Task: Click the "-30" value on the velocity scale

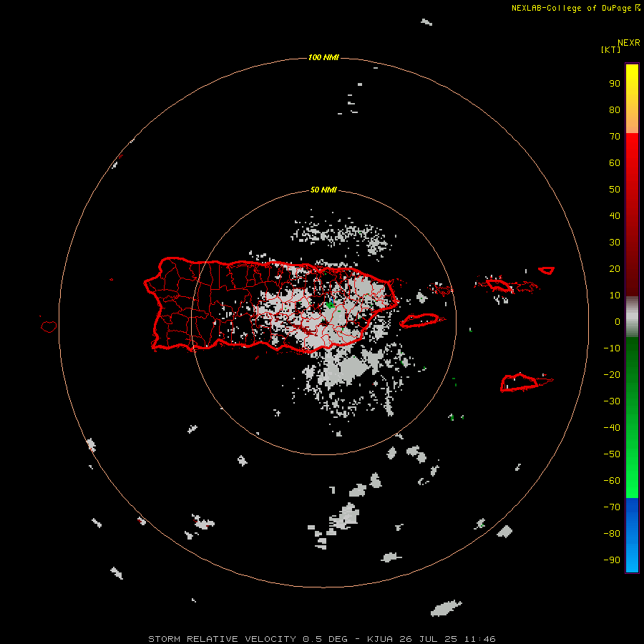Action: (612, 401)
